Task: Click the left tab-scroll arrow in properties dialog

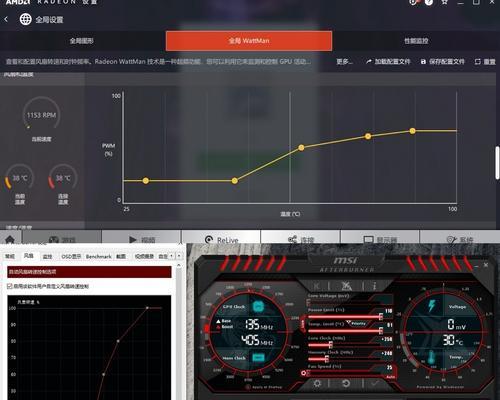Action: [x=171, y=256]
